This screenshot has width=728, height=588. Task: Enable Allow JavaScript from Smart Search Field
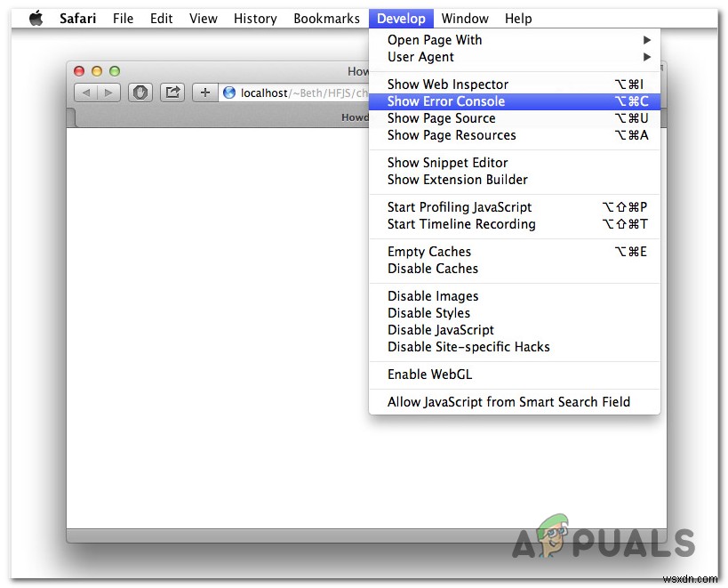pos(508,402)
